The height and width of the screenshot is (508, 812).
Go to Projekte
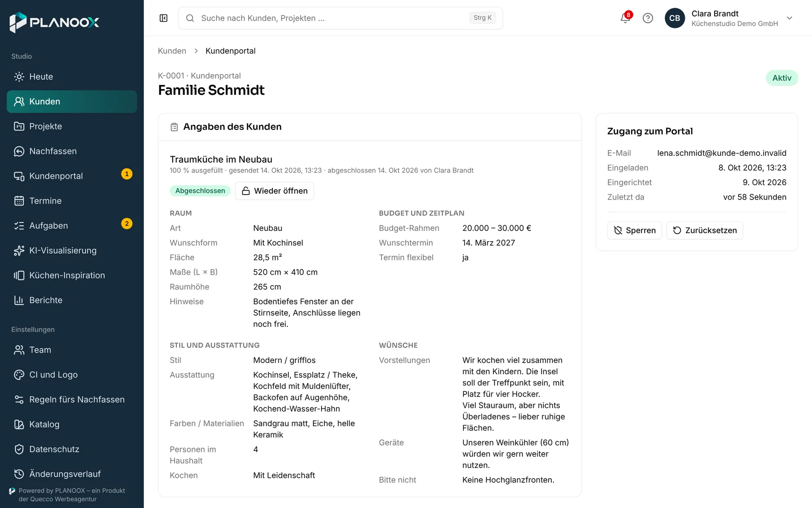tap(72, 126)
